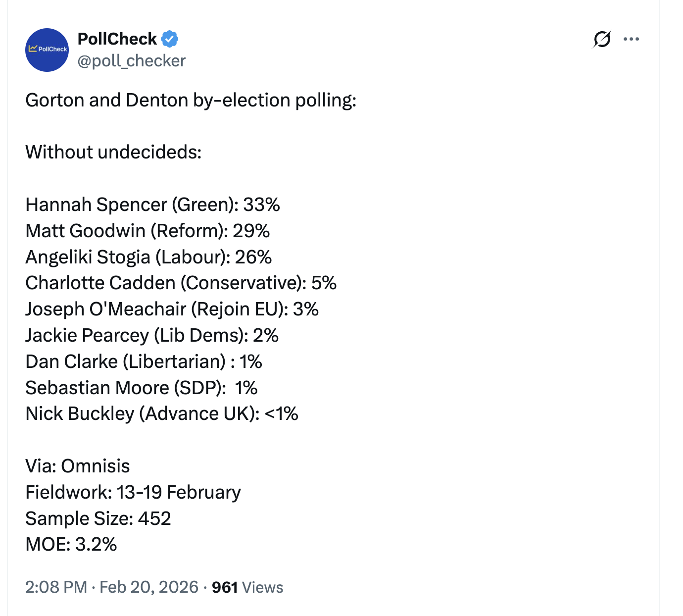Select the Angeliki Stogia (Labour) 26% line
This screenshot has width=683, height=616.
tap(148, 257)
